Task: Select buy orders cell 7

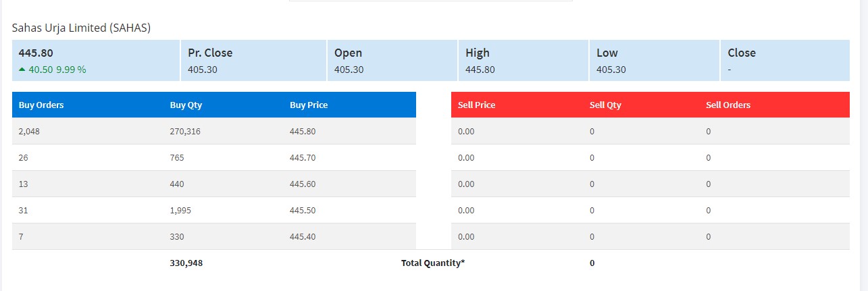Action: 22,237
